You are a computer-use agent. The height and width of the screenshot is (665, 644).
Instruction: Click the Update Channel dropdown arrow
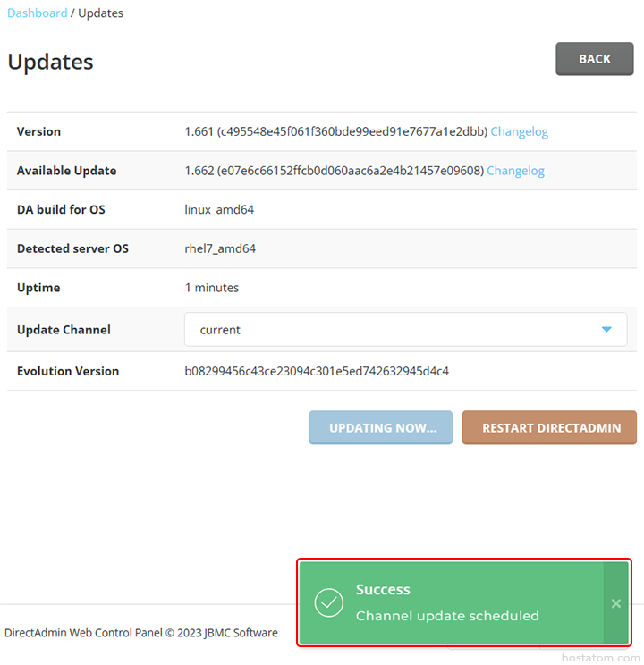coord(606,330)
